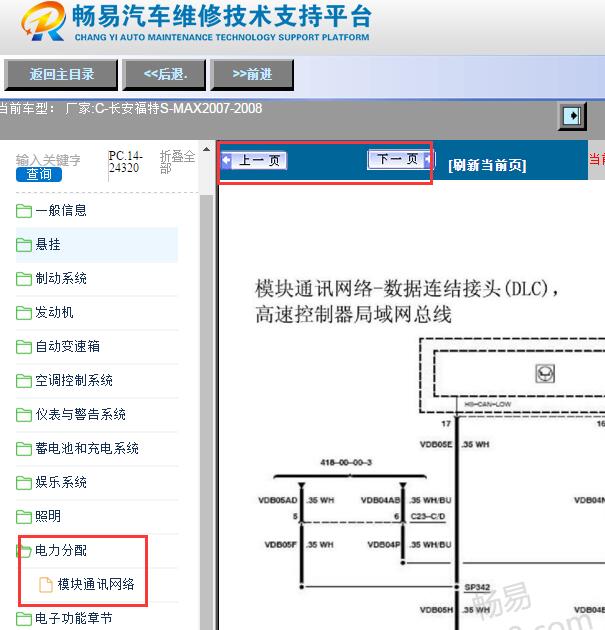This screenshot has width=605, height=630.
Task: Click the 自动变速箱 folder icon
Action: (x=24, y=347)
